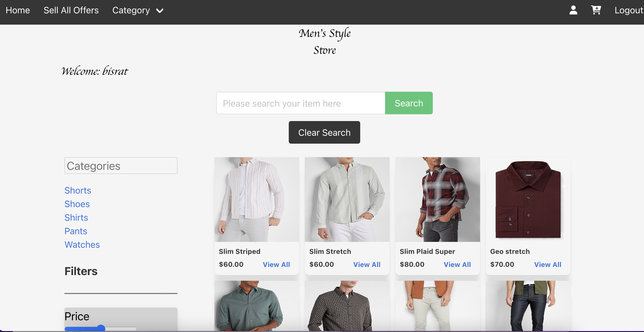Expand the Price filter panel
644x332 pixels.
tap(77, 316)
